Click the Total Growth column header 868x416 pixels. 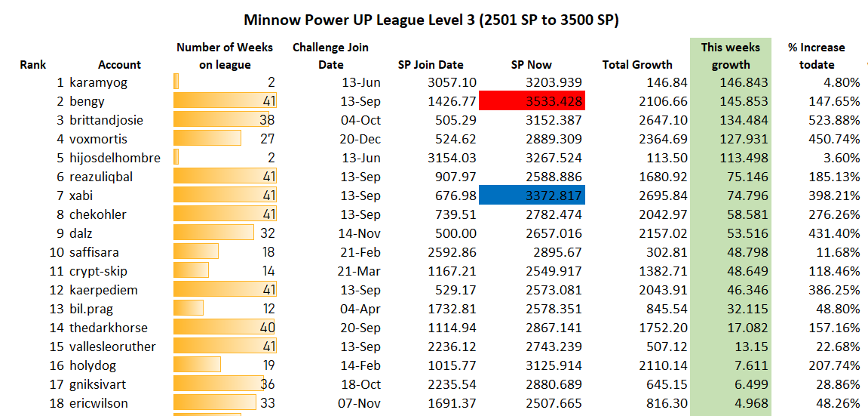pyautogui.click(x=637, y=65)
